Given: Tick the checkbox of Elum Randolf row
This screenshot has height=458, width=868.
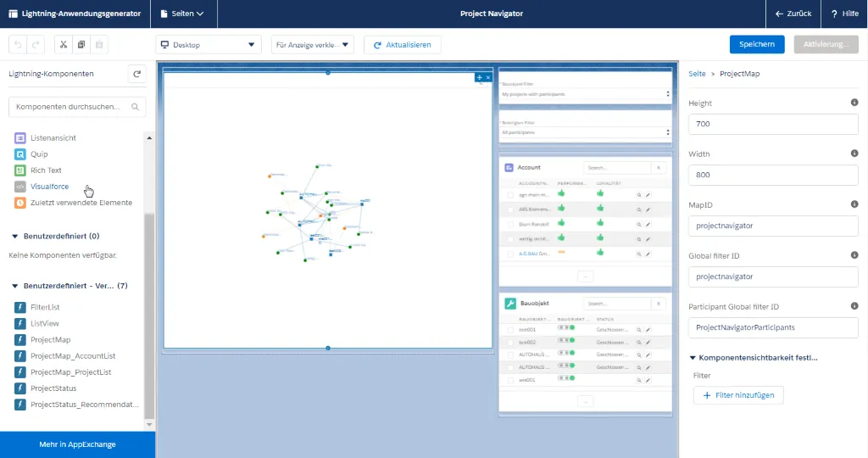Looking at the screenshot, I should 510,224.
